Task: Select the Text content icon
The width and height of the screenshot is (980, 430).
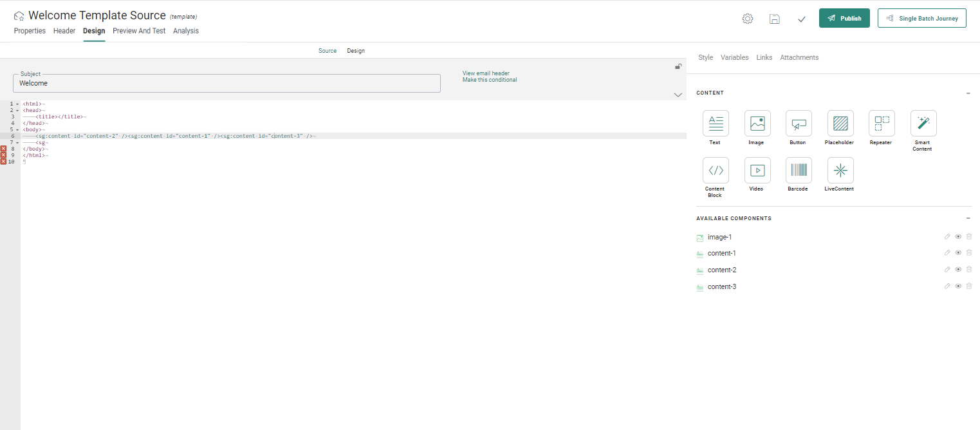Action: (x=715, y=123)
